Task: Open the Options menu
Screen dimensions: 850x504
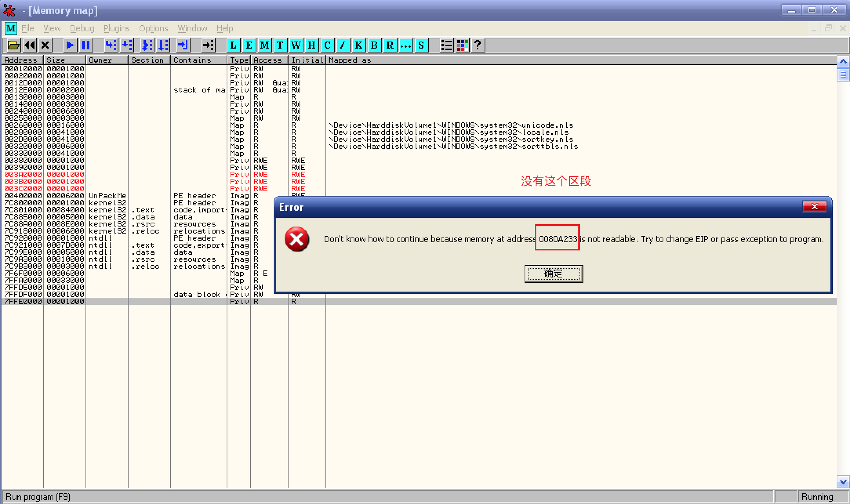Action: click(153, 28)
